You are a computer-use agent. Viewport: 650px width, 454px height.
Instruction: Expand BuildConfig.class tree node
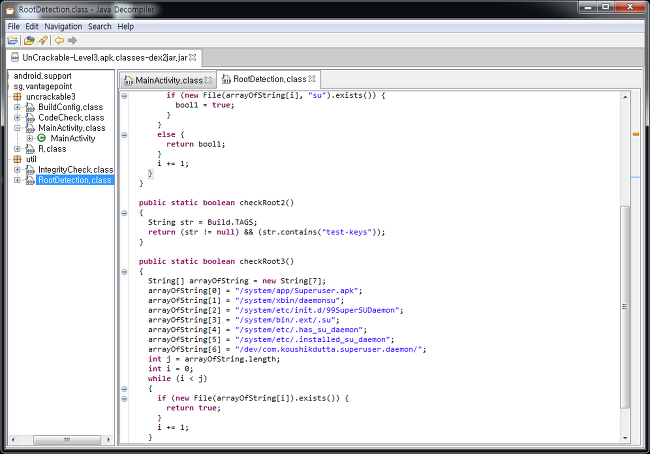coord(17,107)
